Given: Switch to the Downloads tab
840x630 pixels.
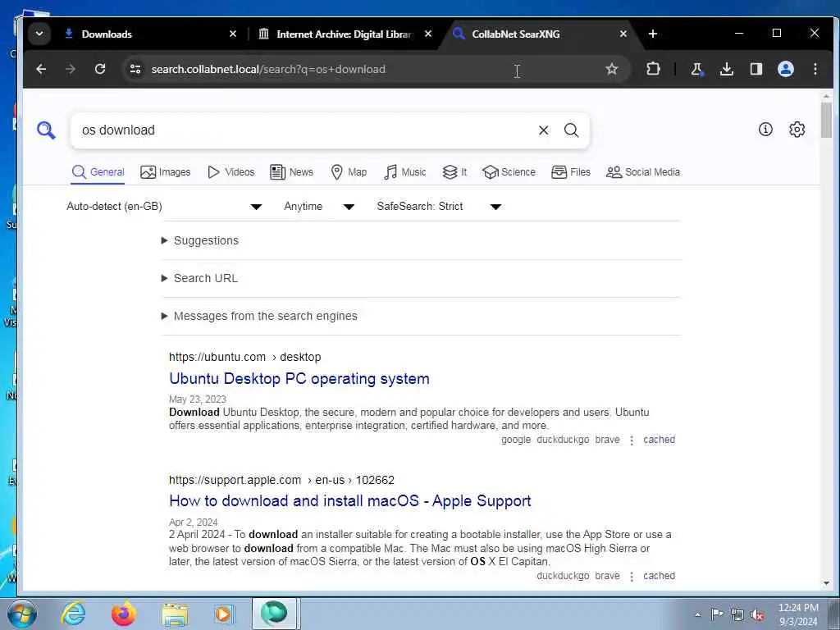Looking at the screenshot, I should point(144,34).
